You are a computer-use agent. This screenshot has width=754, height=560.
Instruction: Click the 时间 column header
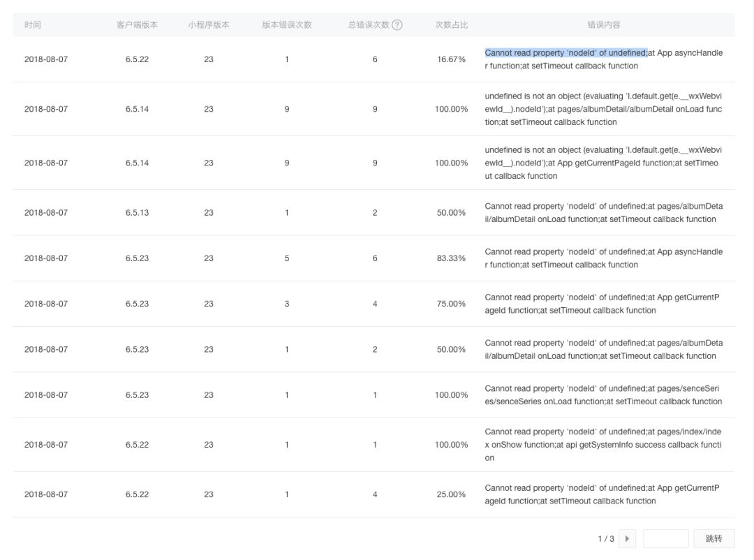(x=33, y=25)
